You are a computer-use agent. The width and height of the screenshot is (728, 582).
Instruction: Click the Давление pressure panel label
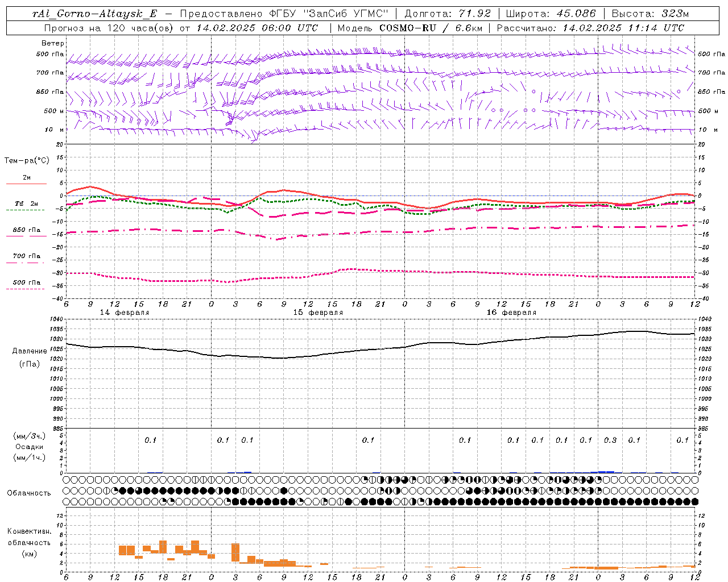click(x=30, y=351)
